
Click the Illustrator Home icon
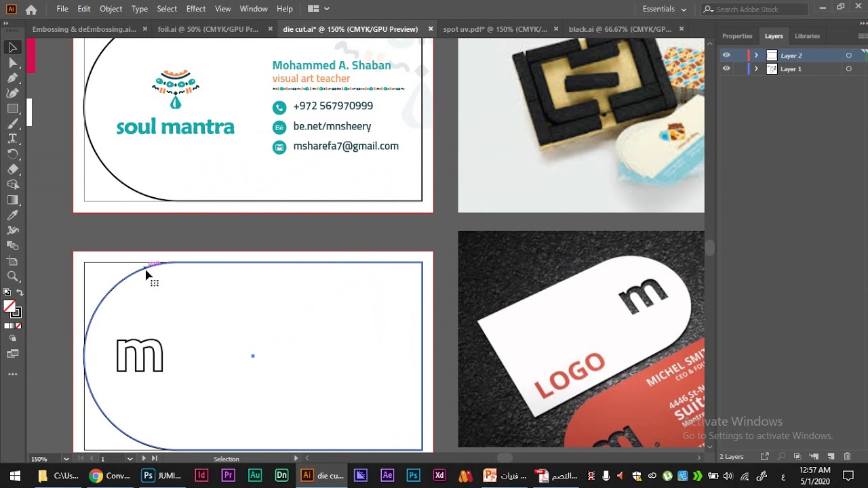click(31, 9)
